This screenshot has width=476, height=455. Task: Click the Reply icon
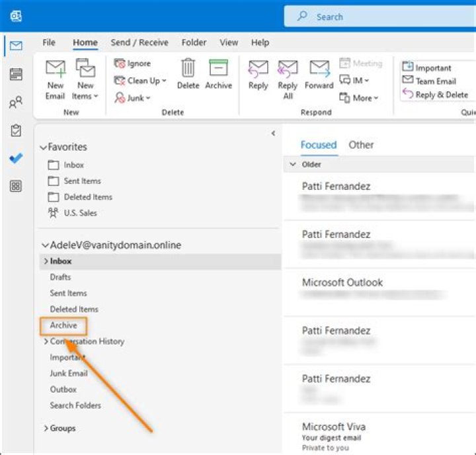point(258,69)
